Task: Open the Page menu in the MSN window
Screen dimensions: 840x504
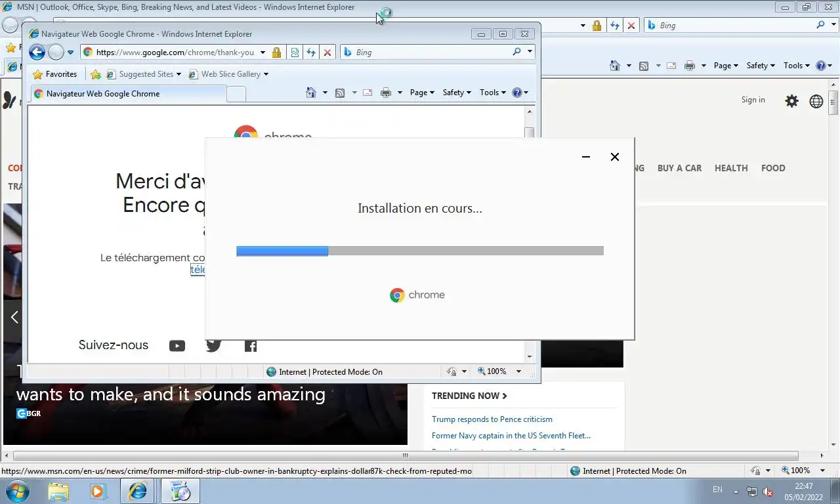Action: (x=726, y=66)
